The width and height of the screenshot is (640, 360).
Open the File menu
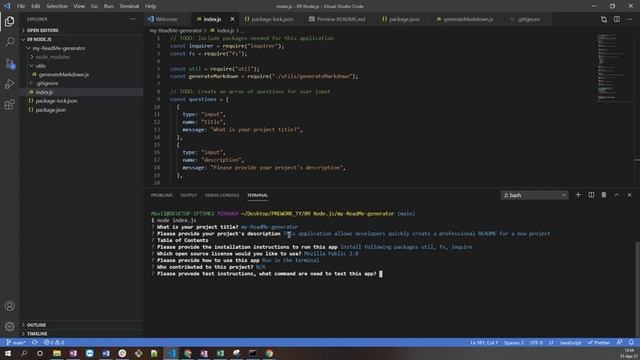(x=21, y=6)
